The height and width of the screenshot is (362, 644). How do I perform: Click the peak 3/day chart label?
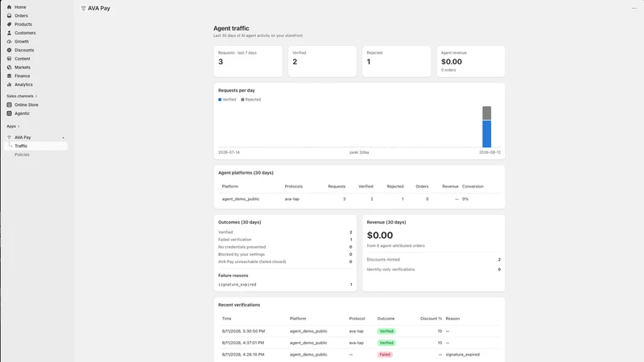359,152
